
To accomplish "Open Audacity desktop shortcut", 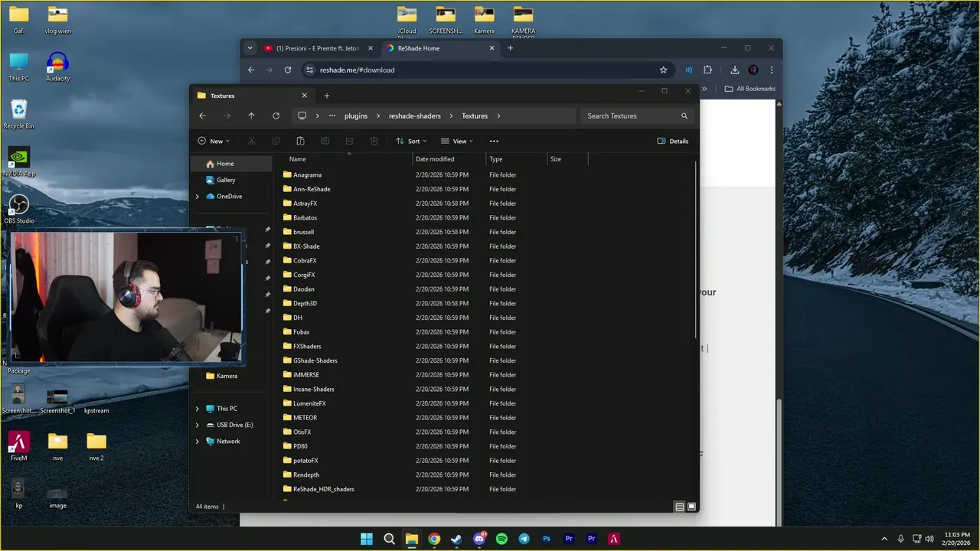I will tap(57, 67).
